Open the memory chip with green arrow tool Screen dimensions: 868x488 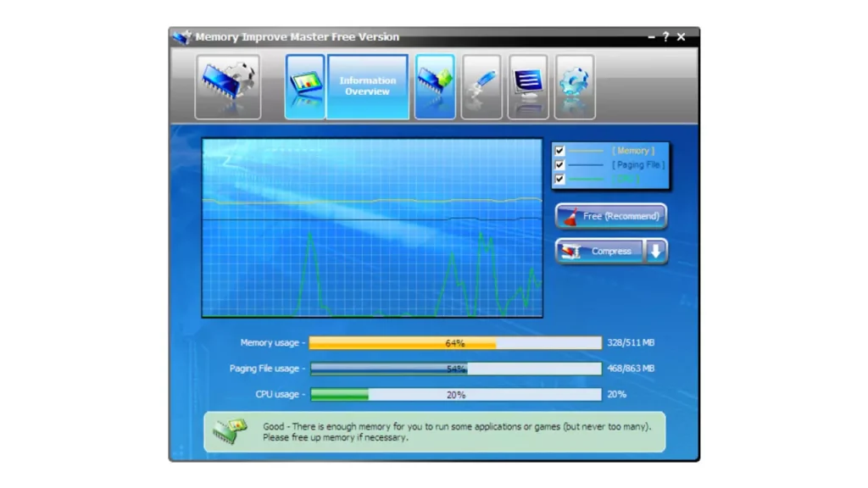point(435,87)
